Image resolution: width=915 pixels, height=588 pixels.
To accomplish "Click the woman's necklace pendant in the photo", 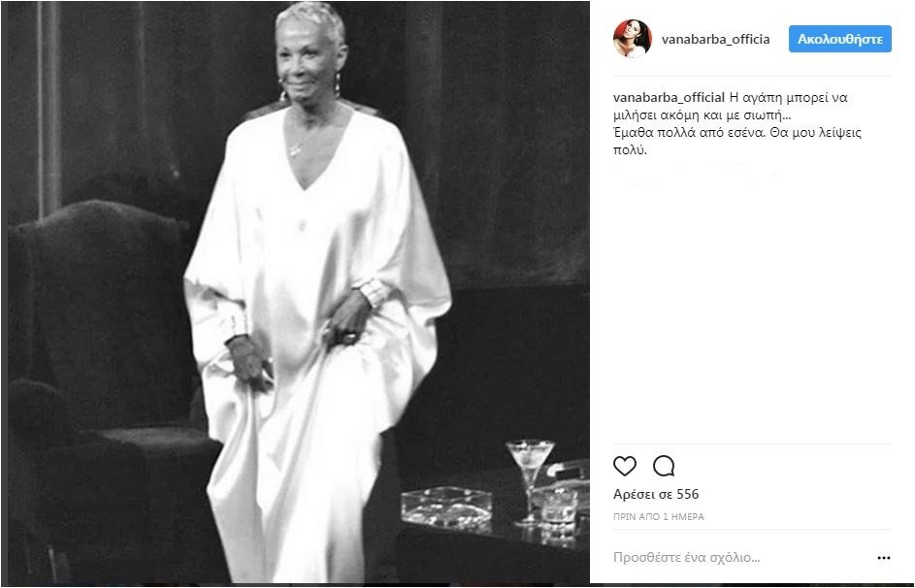I will (295, 150).
